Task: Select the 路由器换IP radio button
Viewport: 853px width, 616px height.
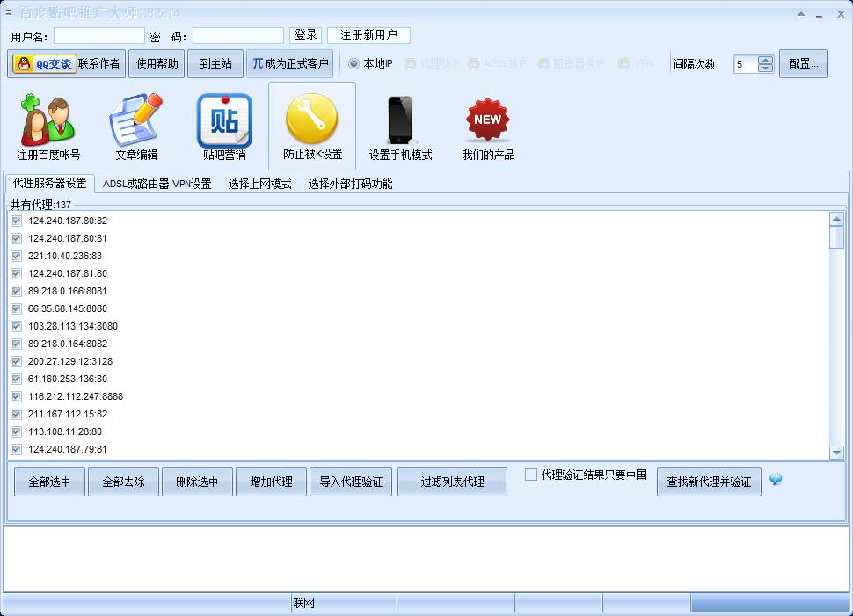Action: coord(543,63)
